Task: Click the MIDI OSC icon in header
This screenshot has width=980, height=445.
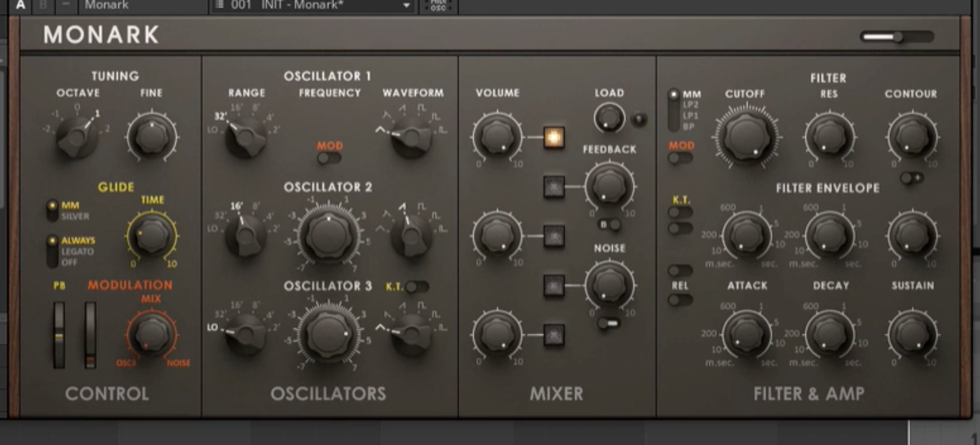Action: tap(438, 6)
